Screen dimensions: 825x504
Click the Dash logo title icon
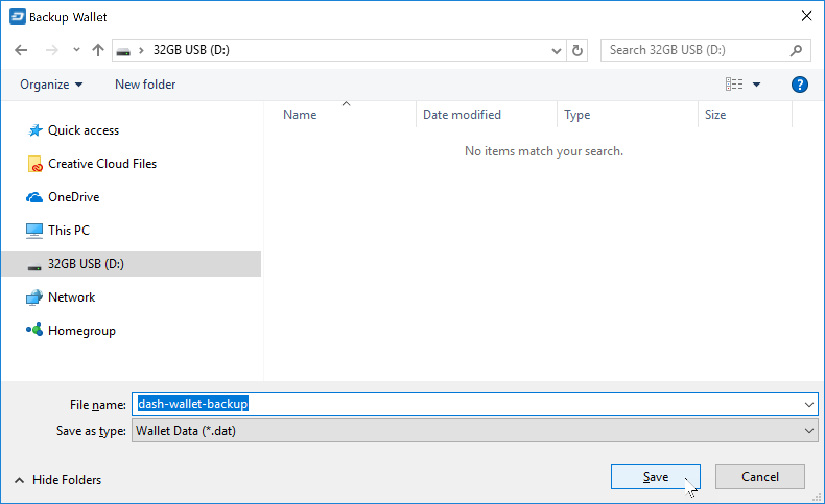click(x=17, y=17)
